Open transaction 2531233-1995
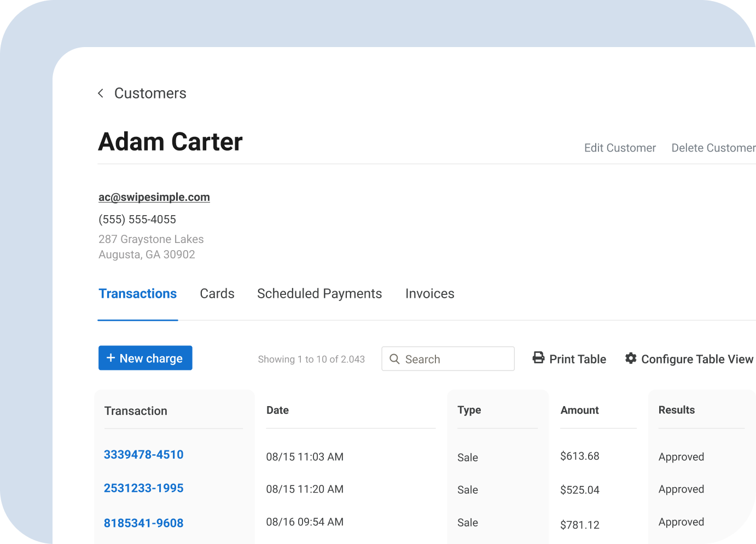Image resolution: width=756 pixels, height=544 pixels. coord(143,488)
